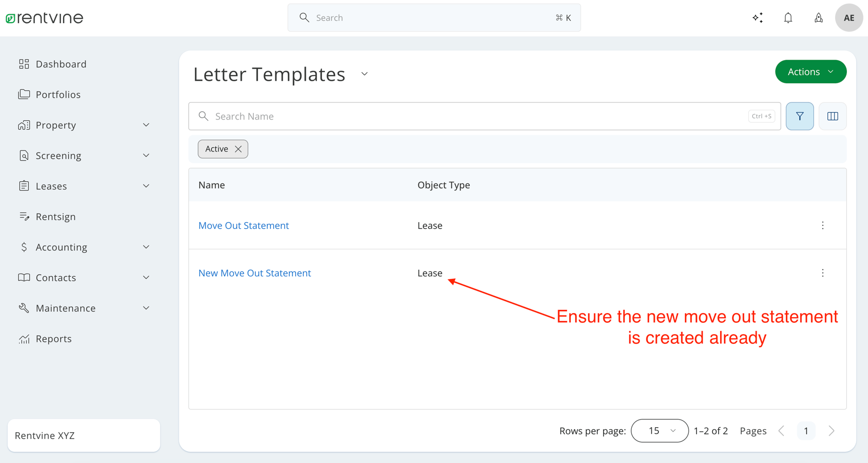Open Rentsign in the sidebar

56,217
